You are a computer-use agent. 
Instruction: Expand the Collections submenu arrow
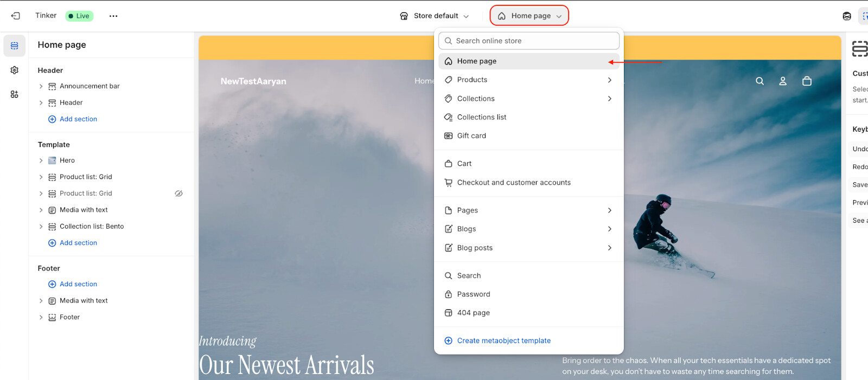610,99
